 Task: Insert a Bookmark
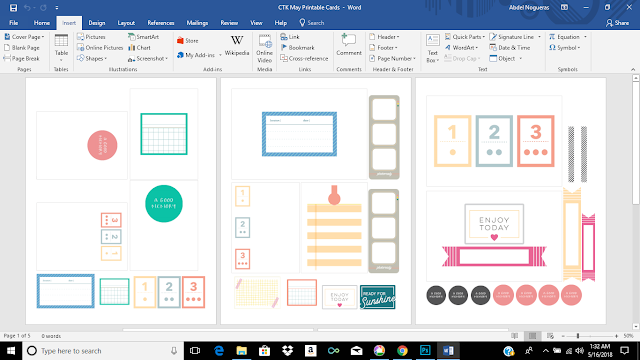[297, 48]
